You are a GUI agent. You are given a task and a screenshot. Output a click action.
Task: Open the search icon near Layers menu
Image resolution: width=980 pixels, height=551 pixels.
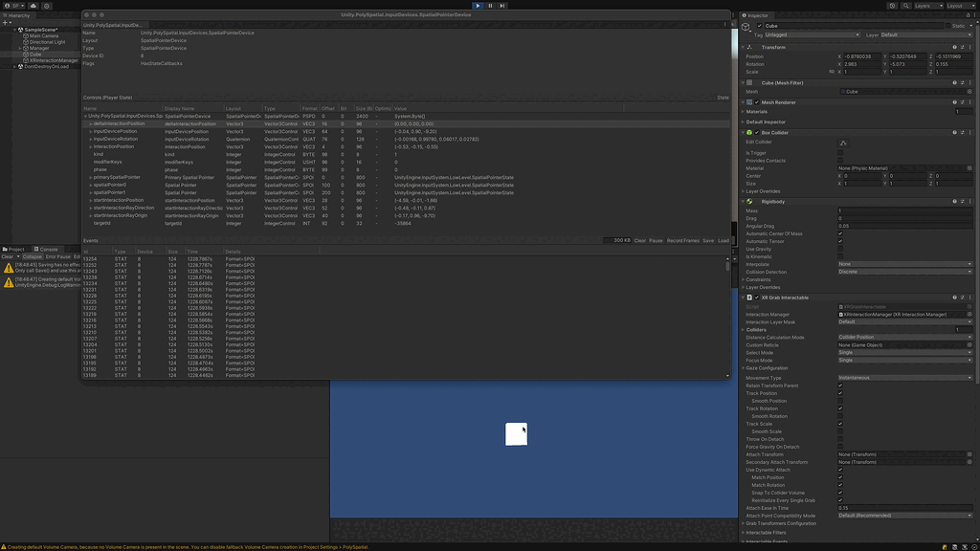pyautogui.click(x=905, y=5)
